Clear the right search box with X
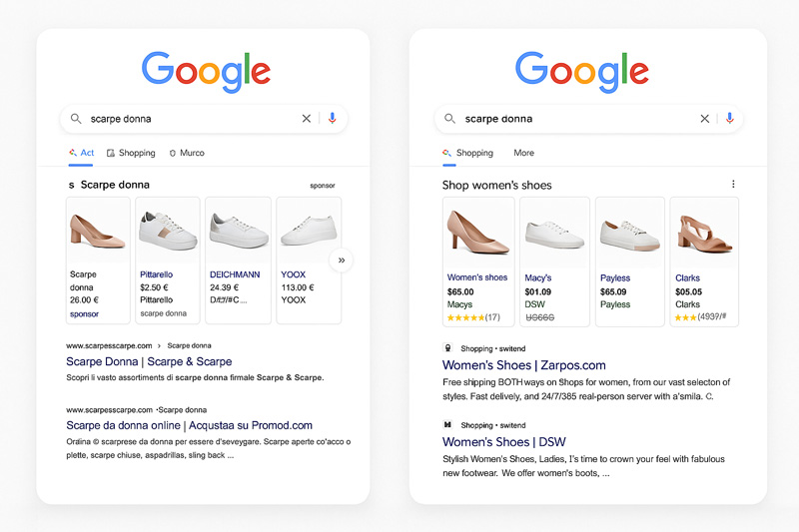Viewport: 799px width, 532px height. 705,119
